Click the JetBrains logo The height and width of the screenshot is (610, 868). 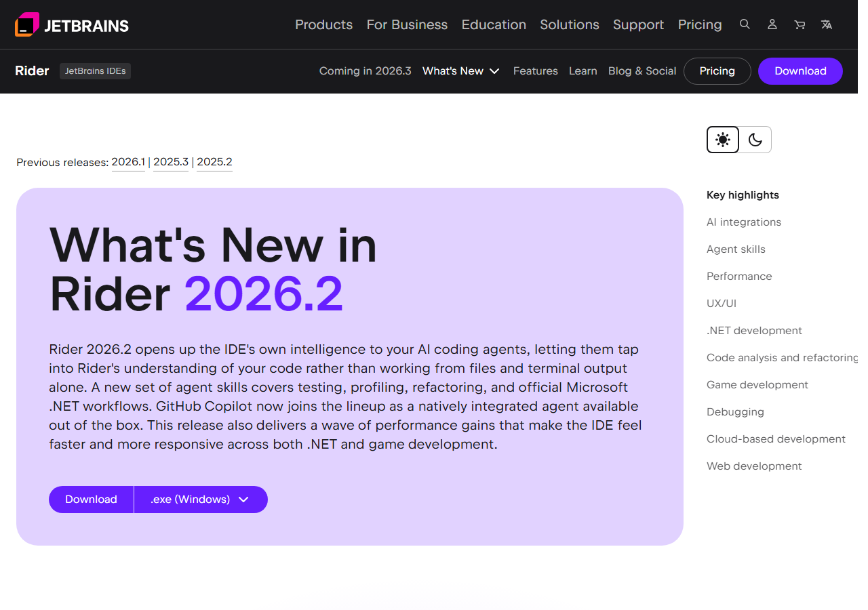pyautogui.click(x=72, y=25)
